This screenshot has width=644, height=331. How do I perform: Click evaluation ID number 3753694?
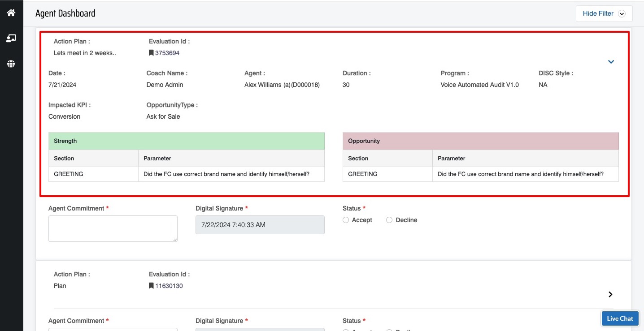[167, 53]
